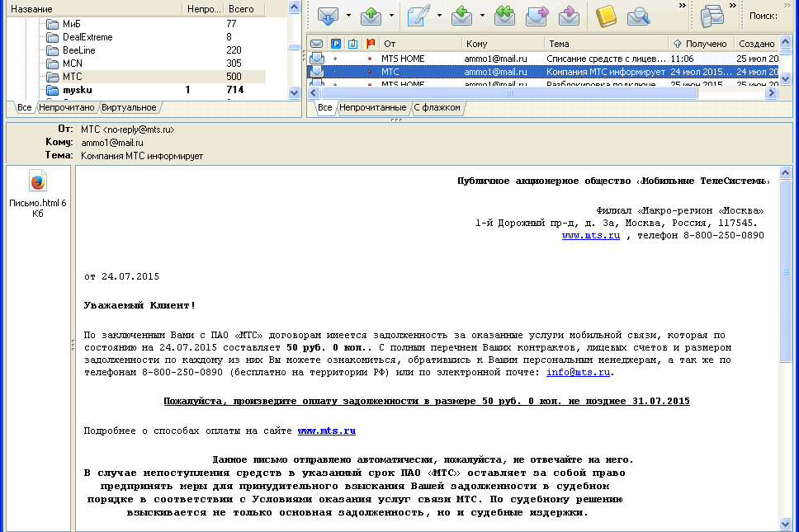799x532 pixels.
Task: Click the Redirect message toolbar icon
Action: (x=569, y=16)
